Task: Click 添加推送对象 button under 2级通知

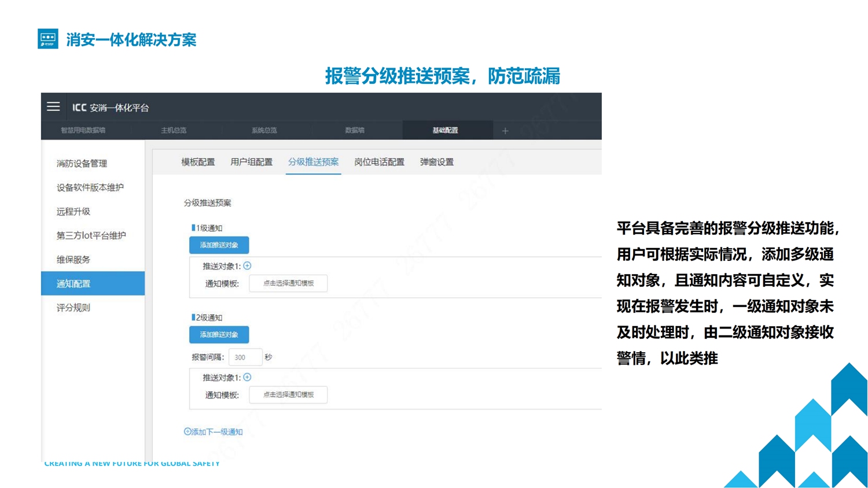Action: [x=219, y=335]
